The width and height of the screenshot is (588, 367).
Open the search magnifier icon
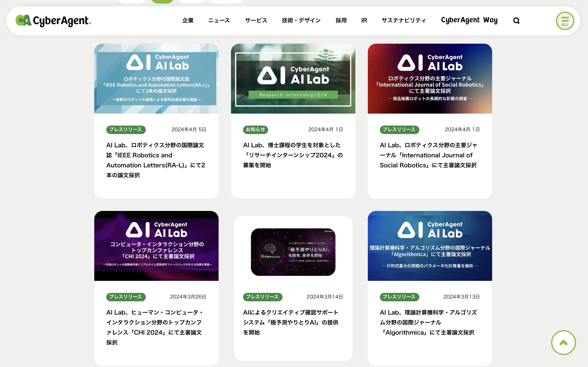click(x=516, y=21)
